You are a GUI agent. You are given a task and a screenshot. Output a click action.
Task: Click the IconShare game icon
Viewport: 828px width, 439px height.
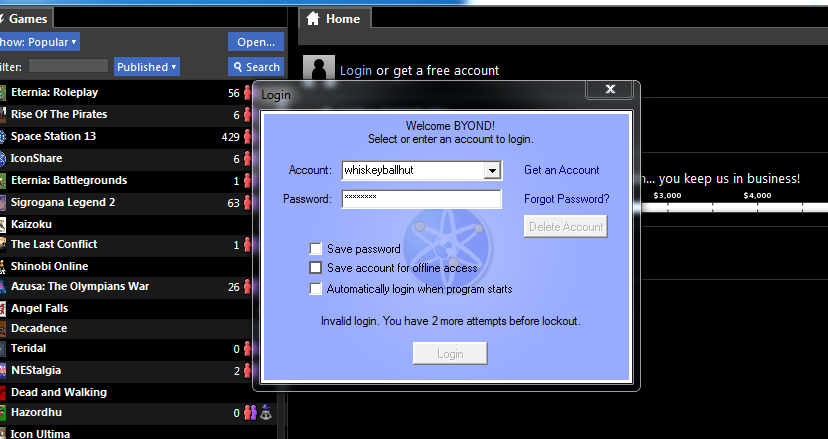(x=3, y=158)
